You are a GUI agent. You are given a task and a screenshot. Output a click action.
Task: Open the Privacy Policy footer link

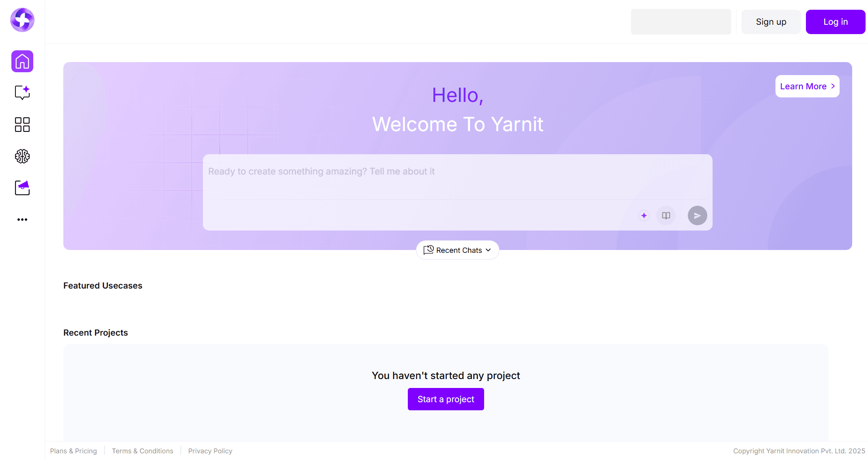[x=210, y=451]
